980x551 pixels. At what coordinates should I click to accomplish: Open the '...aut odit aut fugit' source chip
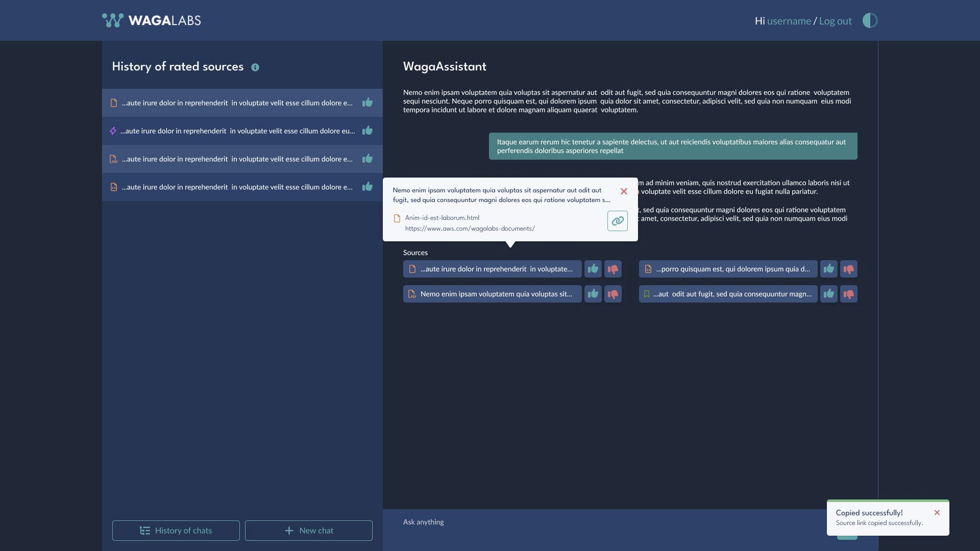[728, 294]
